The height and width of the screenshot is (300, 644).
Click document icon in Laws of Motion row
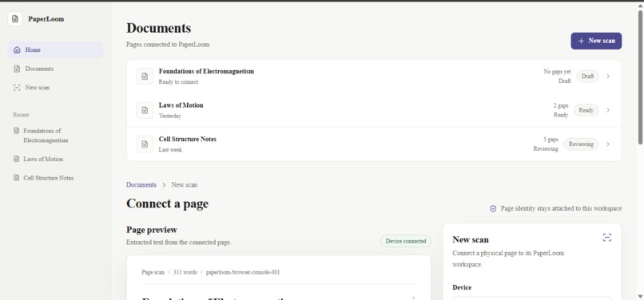pos(145,110)
